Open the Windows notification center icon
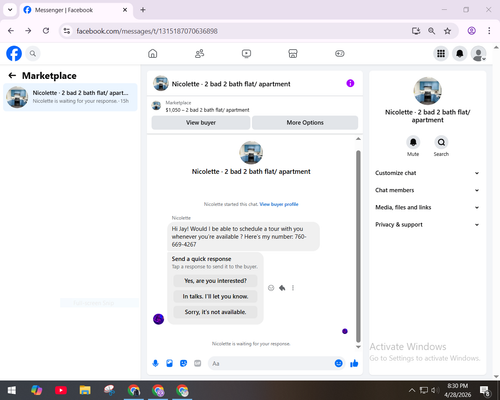Image resolution: width=500 pixels, height=400 pixels. [x=485, y=390]
